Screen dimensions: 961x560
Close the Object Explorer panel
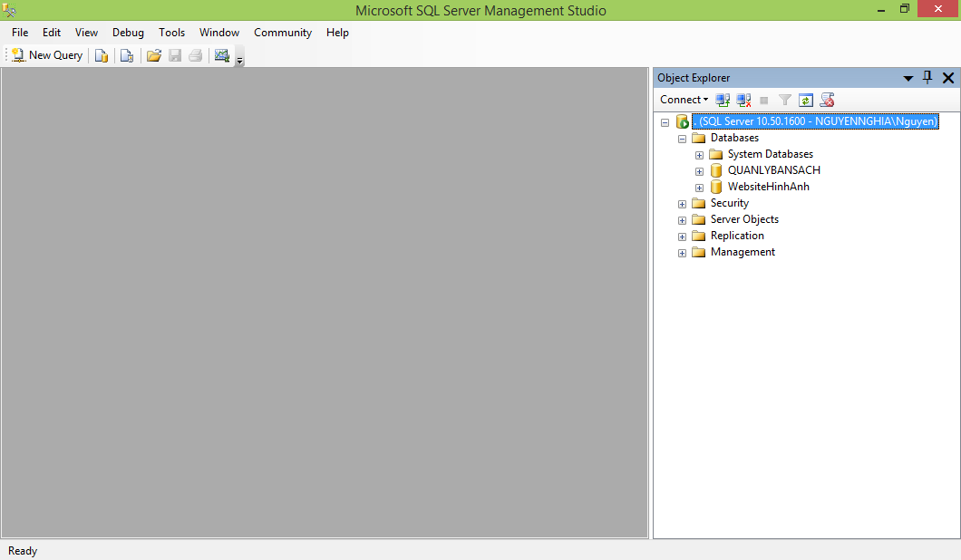point(948,78)
